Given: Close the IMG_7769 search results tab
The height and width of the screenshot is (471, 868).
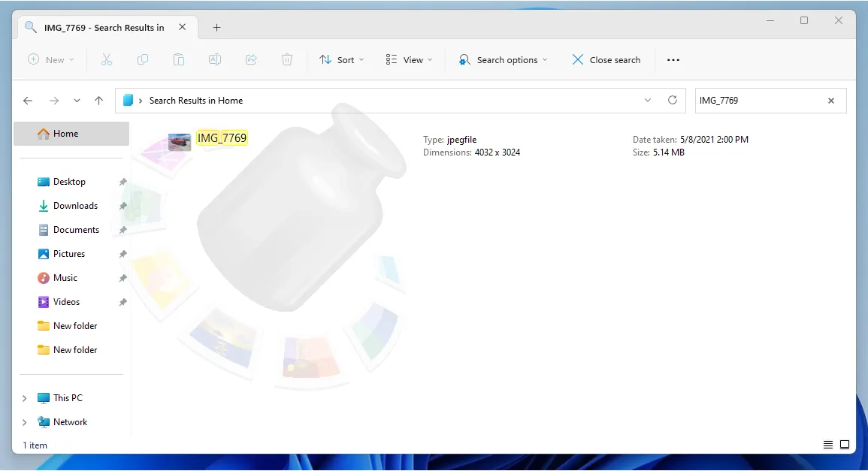Looking at the screenshot, I should (x=182, y=27).
